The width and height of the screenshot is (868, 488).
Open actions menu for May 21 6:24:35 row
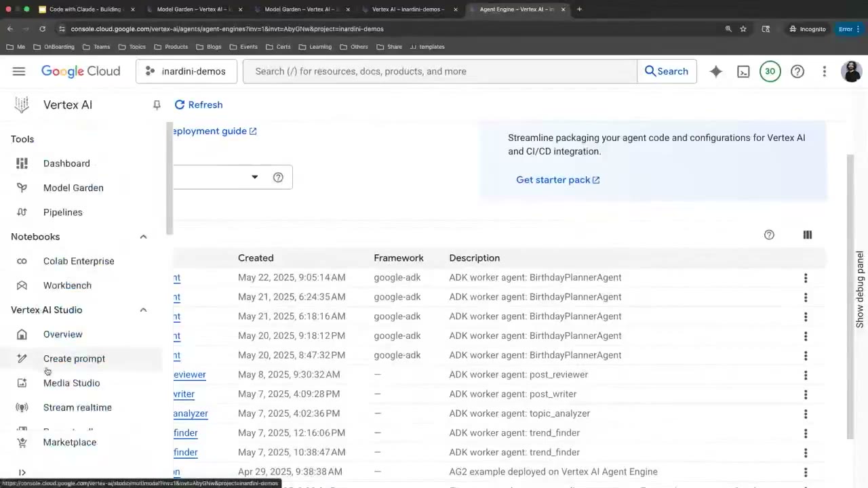tap(806, 298)
